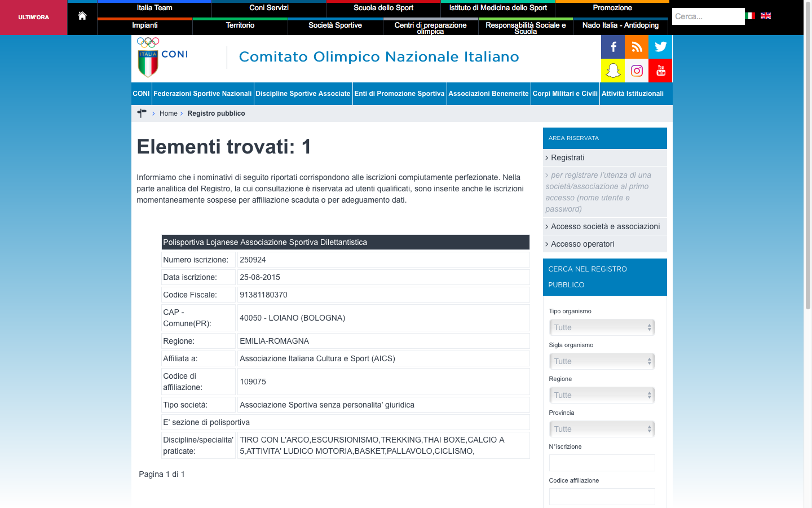Screen dimensions: 812x508
Task: Open Società Sportive menu
Action: point(336,27)
